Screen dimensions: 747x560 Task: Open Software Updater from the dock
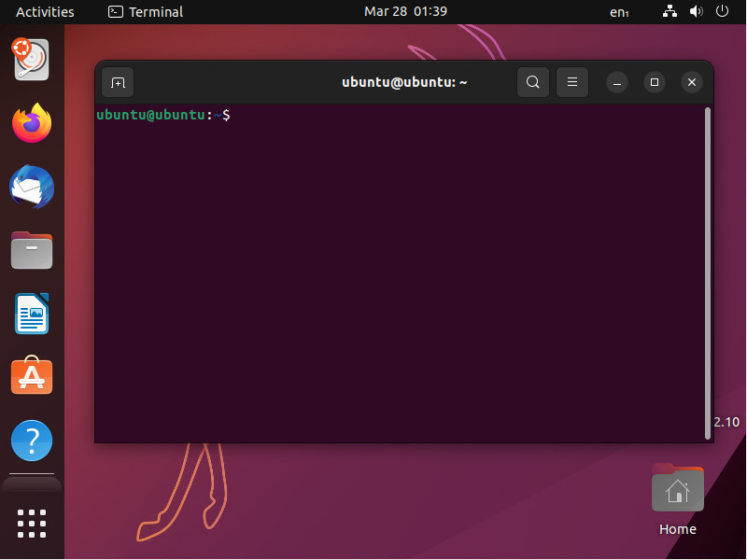[x=31, y=60]
